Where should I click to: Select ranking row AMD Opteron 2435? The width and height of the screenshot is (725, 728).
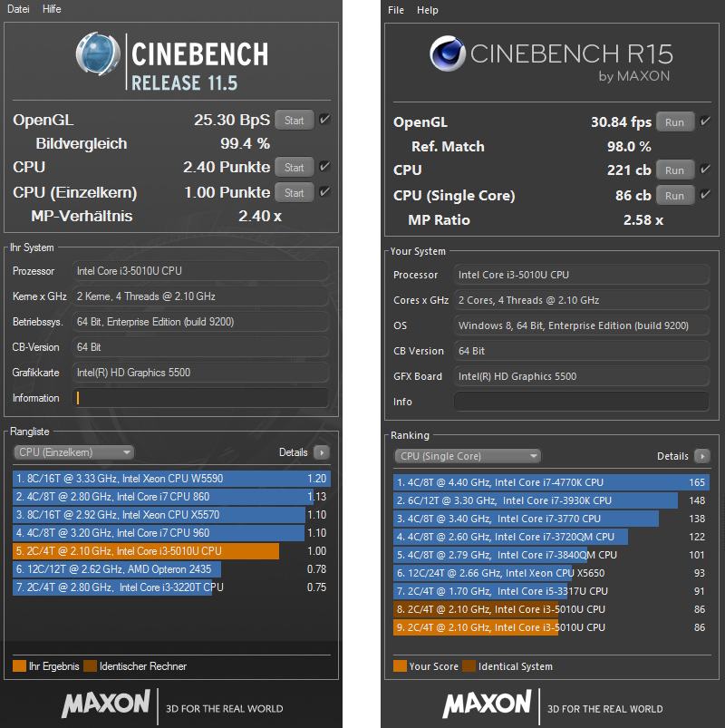pyautogui.click(x=171, y=569)
